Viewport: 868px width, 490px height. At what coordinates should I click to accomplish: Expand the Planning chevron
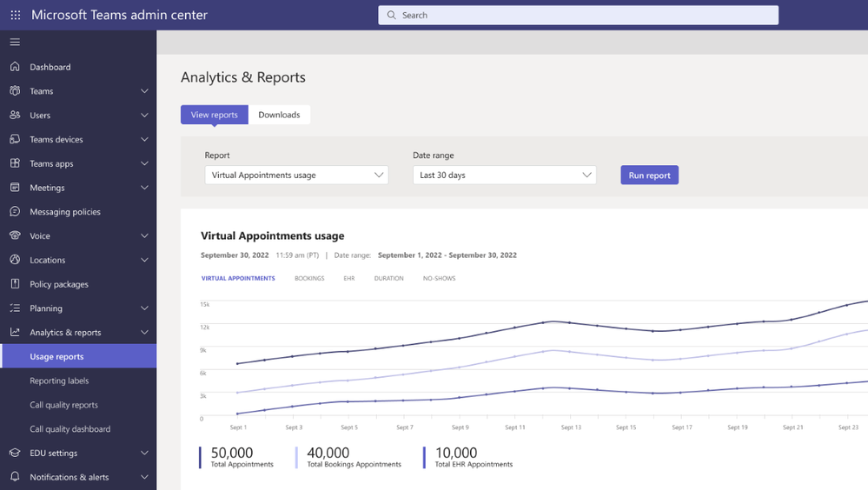[144, 308]
